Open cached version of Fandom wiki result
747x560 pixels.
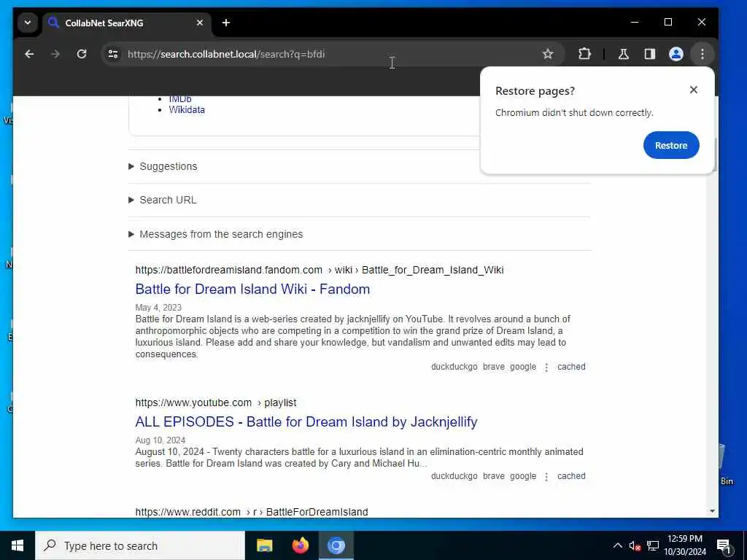(571, 367)
